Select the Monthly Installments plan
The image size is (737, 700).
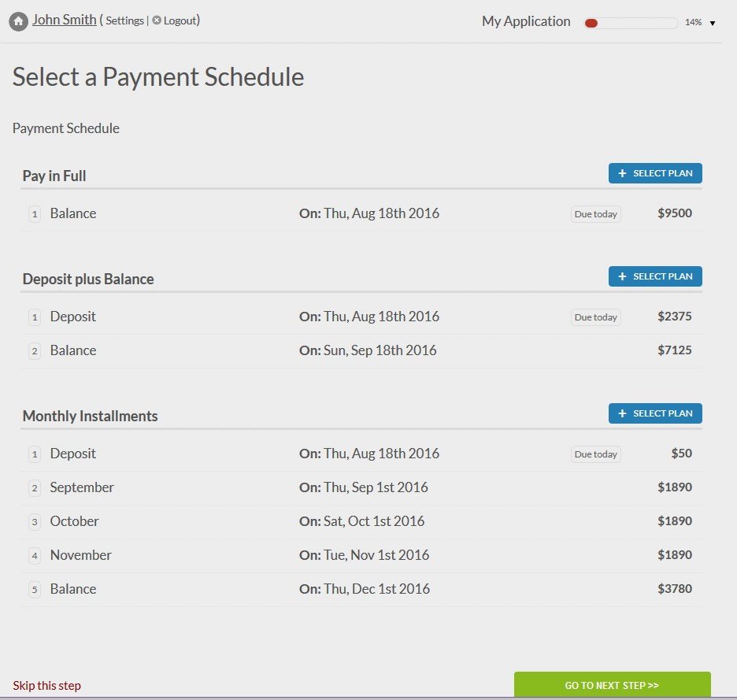point(655,413)
